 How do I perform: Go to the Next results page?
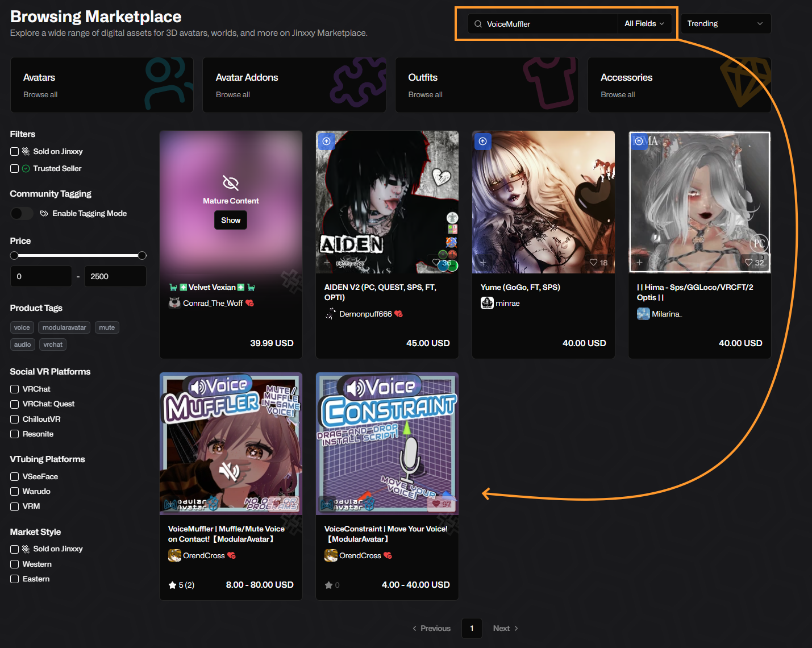pos(506,628)
